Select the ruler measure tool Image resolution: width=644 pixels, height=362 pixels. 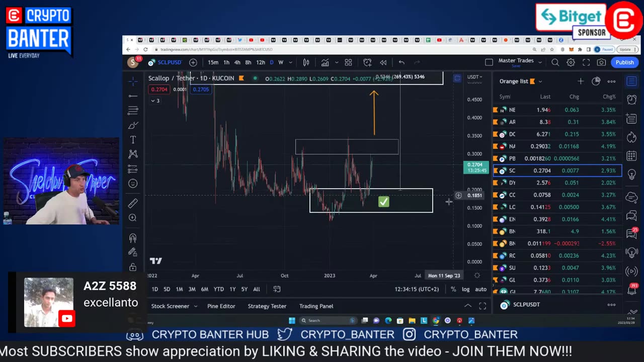point(133,203)
